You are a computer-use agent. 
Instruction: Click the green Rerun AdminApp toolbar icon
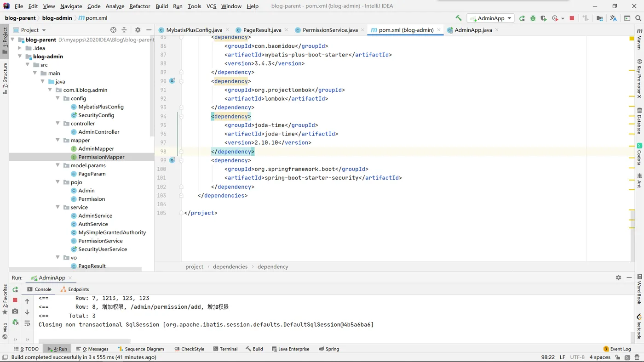point(522,18)
